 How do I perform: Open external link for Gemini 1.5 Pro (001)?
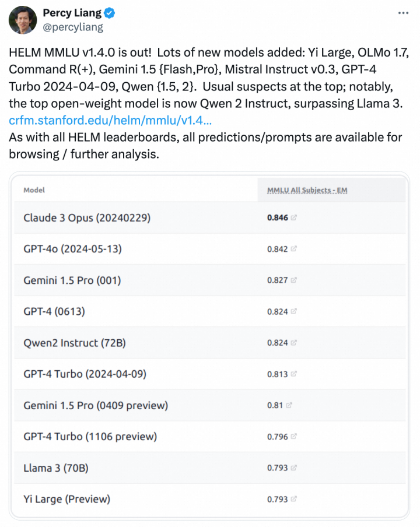295,280
